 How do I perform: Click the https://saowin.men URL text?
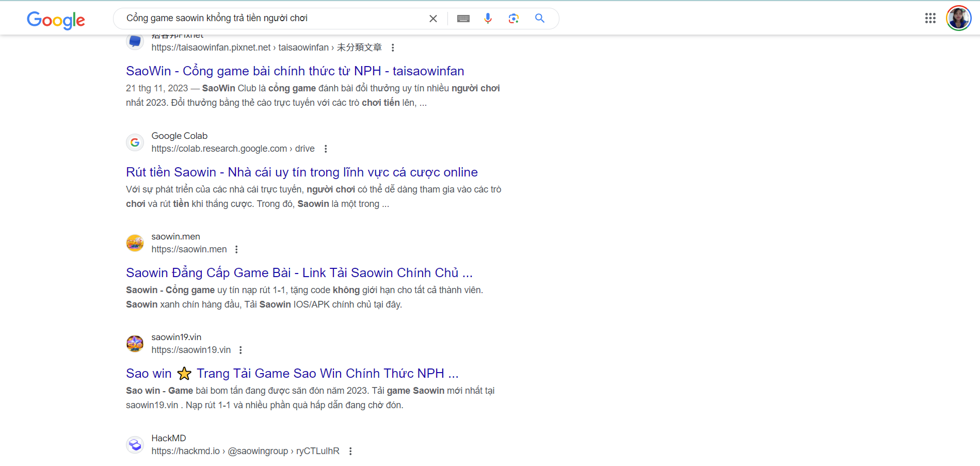click(x=189, y=249)
